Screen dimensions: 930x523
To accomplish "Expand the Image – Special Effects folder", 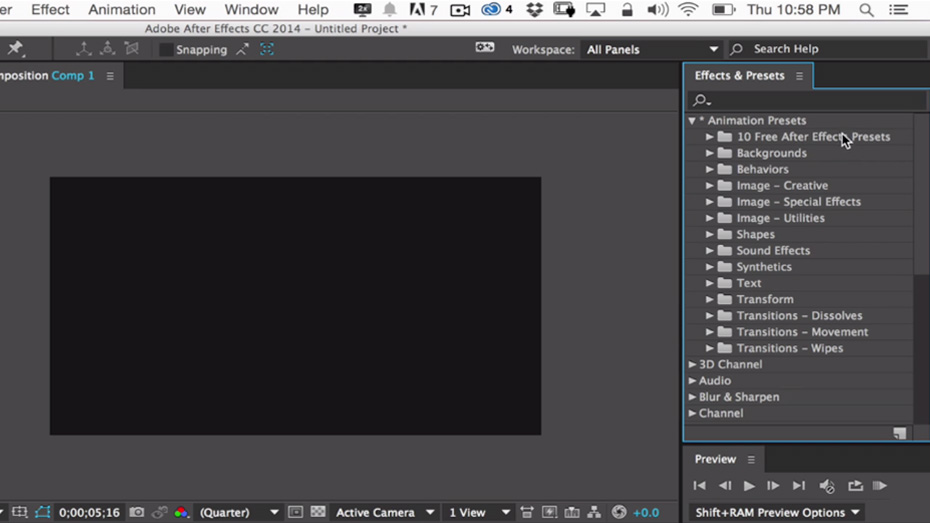I will pyautogui.click(x=709, y=202).
